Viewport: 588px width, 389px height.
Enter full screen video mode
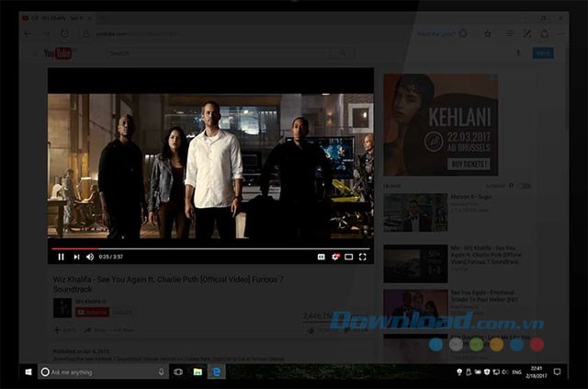363,257
